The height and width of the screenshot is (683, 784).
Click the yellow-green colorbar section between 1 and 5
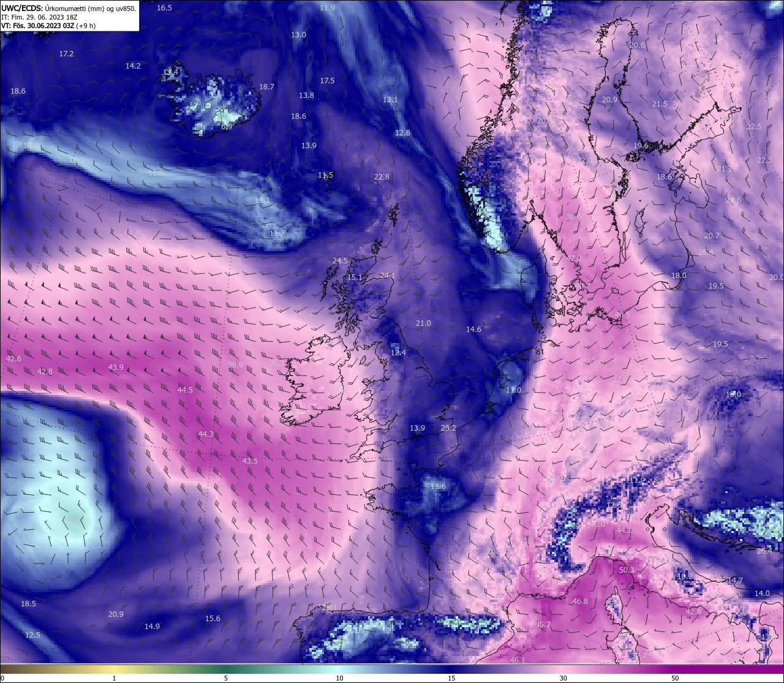171,668
